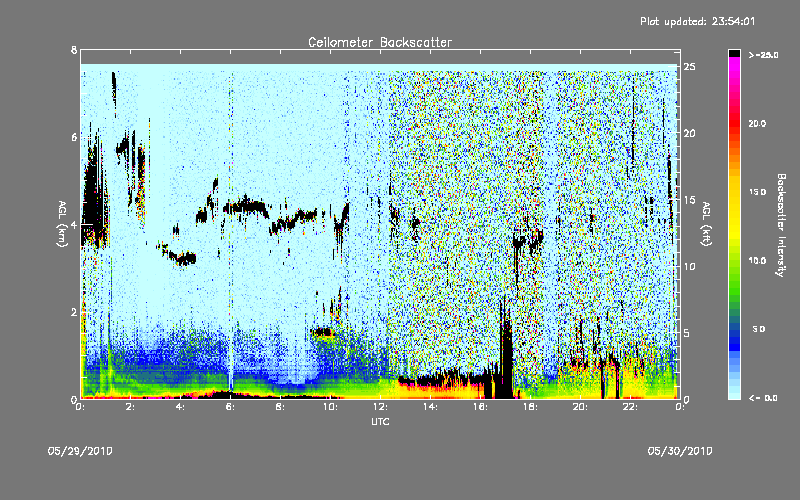Image resolution: width=800 pixels, height=500 pixels.
Task: Click the 8 tick on the km axis
Action: [74, 50]
